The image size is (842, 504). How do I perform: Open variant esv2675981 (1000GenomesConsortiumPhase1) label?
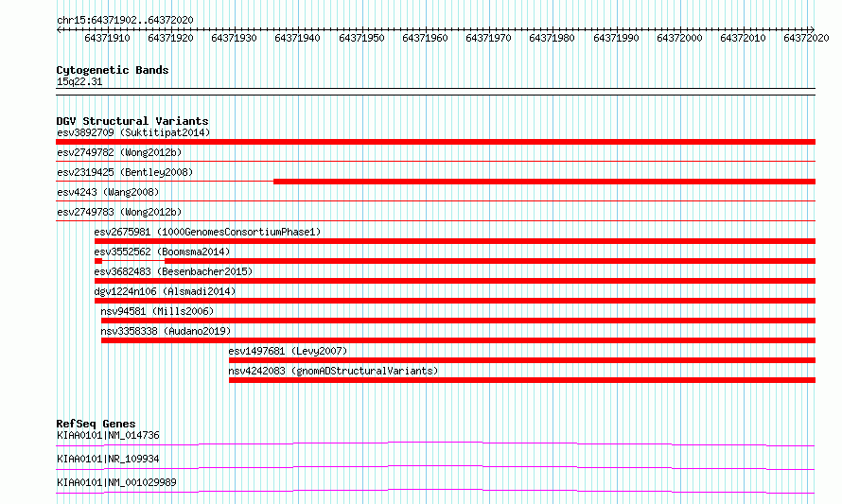pyautogui.click(x=207, y=232)
